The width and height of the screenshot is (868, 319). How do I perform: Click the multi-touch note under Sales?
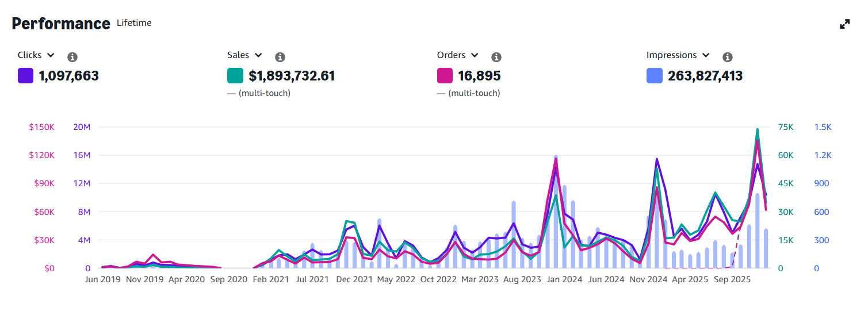point(259,93)
